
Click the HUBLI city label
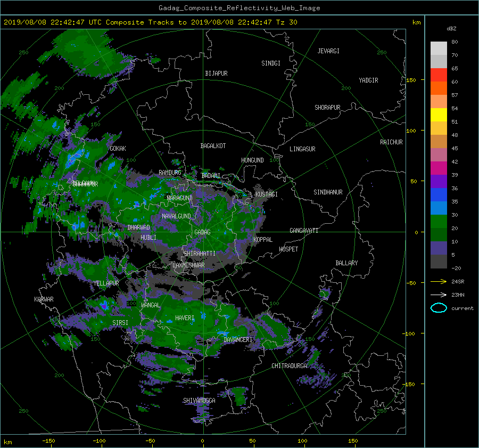tap(148, 238)
